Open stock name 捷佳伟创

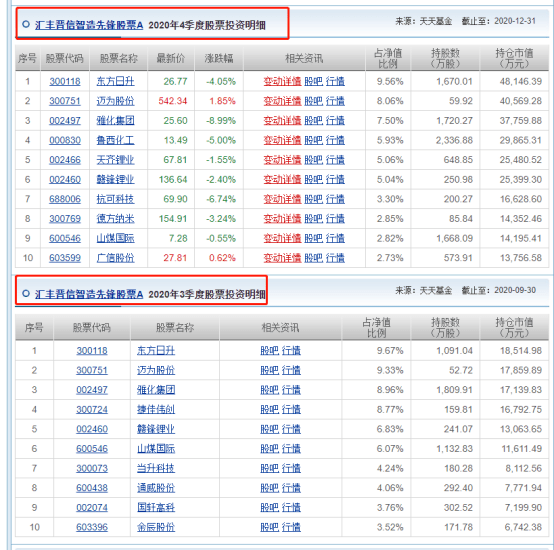pyautogui.click(x=156, y=409)
